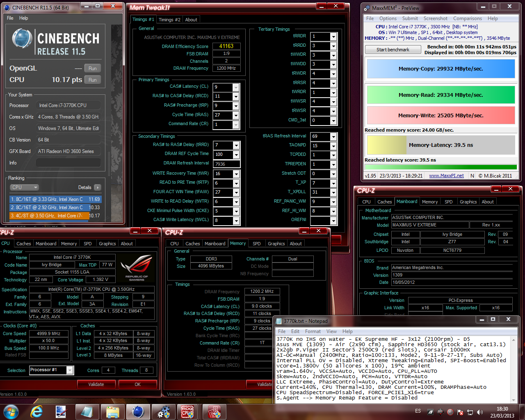Open the Windows Start menu

[10, 411]
